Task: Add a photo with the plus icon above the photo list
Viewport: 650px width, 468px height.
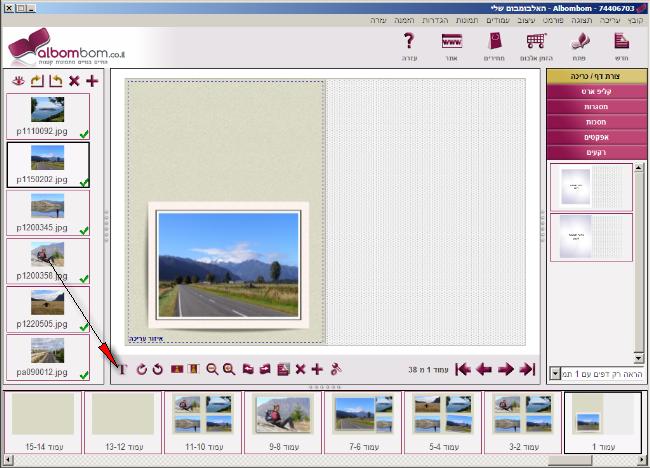Action: 92,81
